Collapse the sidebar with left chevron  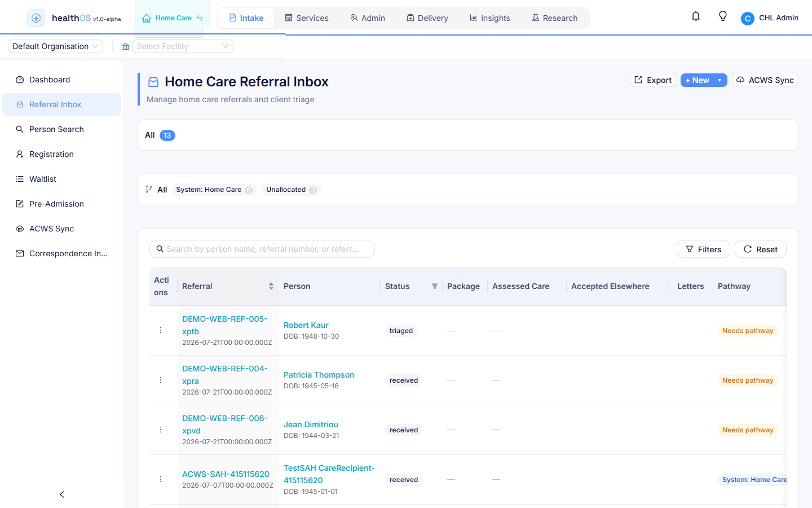(x=62, y=494)
